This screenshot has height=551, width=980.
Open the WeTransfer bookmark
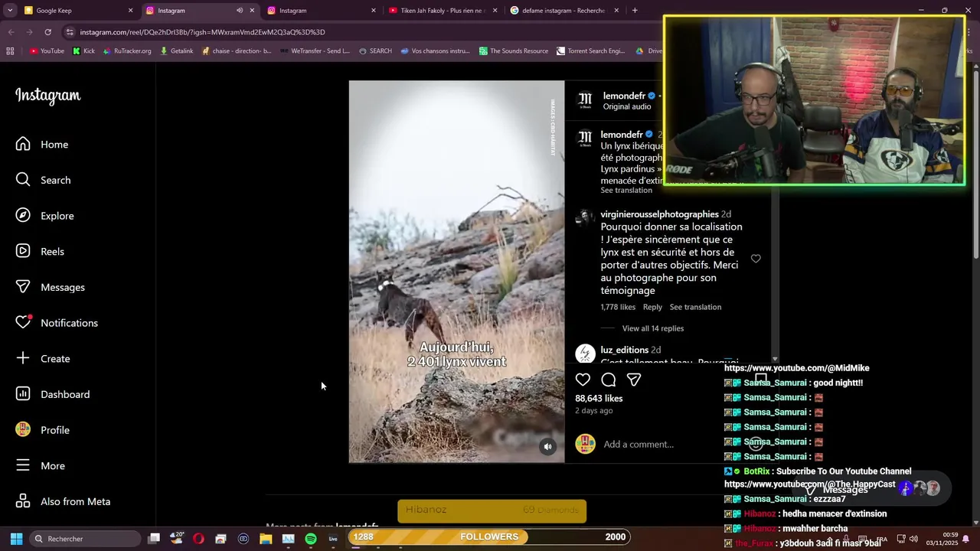[315, 51]
